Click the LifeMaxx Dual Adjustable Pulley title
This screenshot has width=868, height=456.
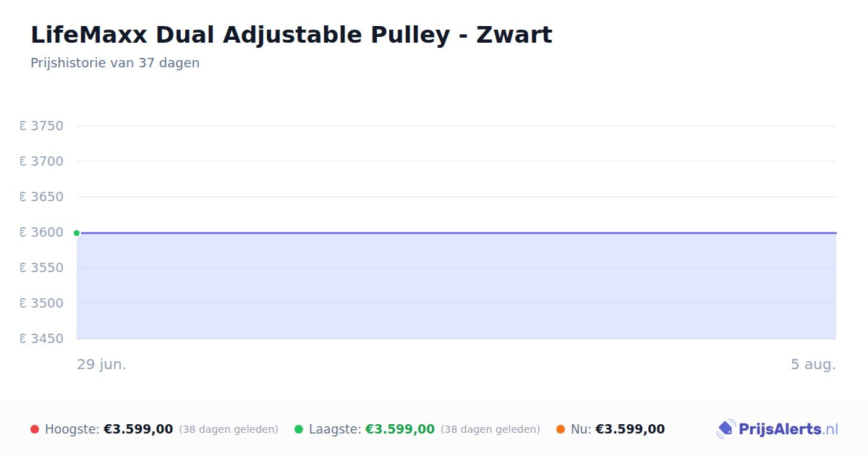[292, 35]
